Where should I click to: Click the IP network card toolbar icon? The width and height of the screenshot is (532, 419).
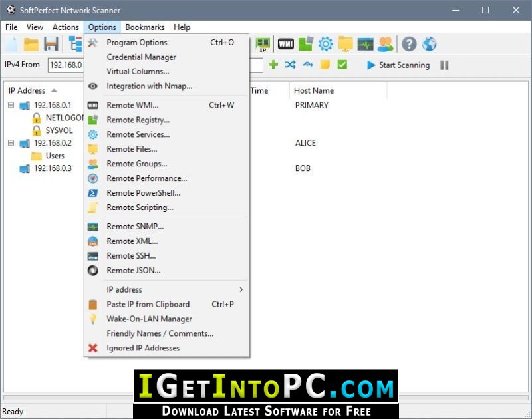(263, 44)
